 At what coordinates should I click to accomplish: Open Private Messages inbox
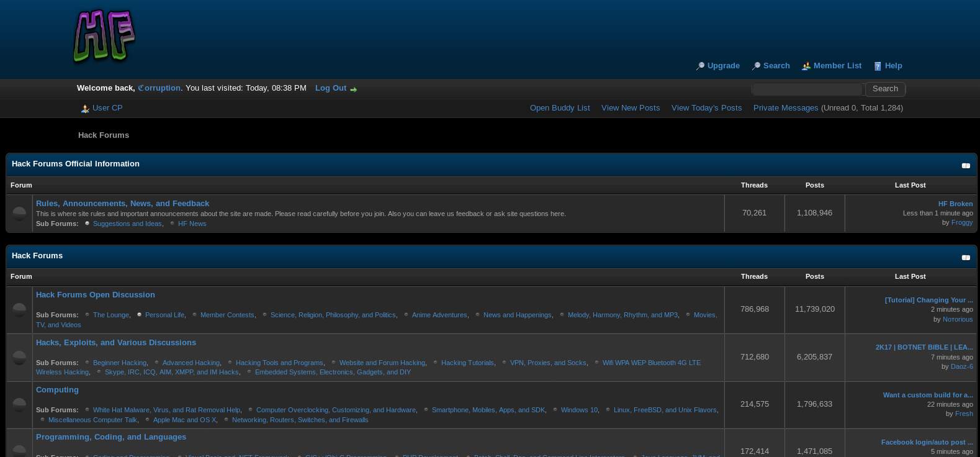tap(786, 108)
